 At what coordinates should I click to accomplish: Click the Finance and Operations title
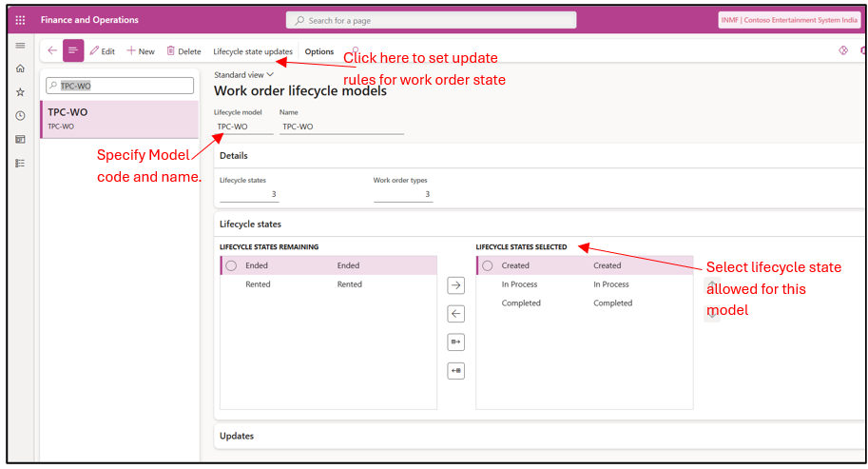(89, 20)
